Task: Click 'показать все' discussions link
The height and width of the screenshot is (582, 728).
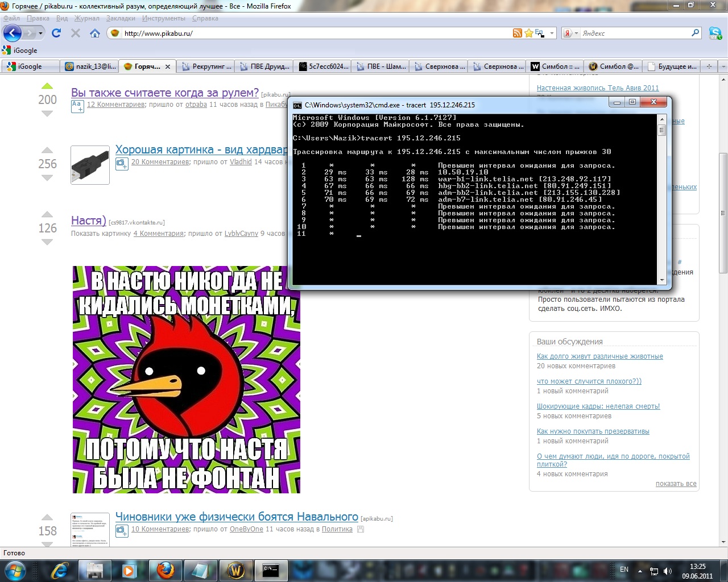Action: pyautogui.click(x=676, y=484)
